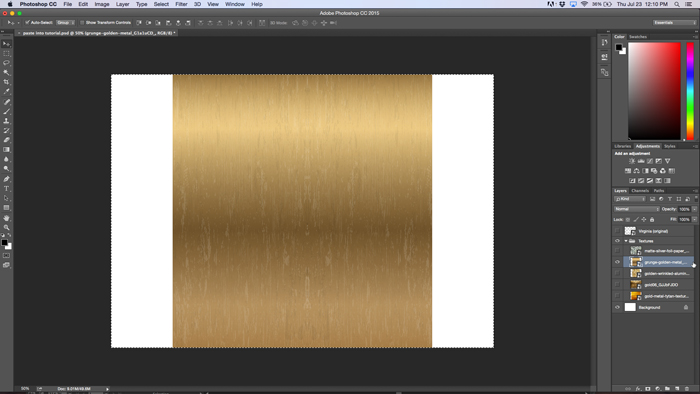Click the delete layer trash icon
This screenshot has width=700, height=394.
coord(687,389)
